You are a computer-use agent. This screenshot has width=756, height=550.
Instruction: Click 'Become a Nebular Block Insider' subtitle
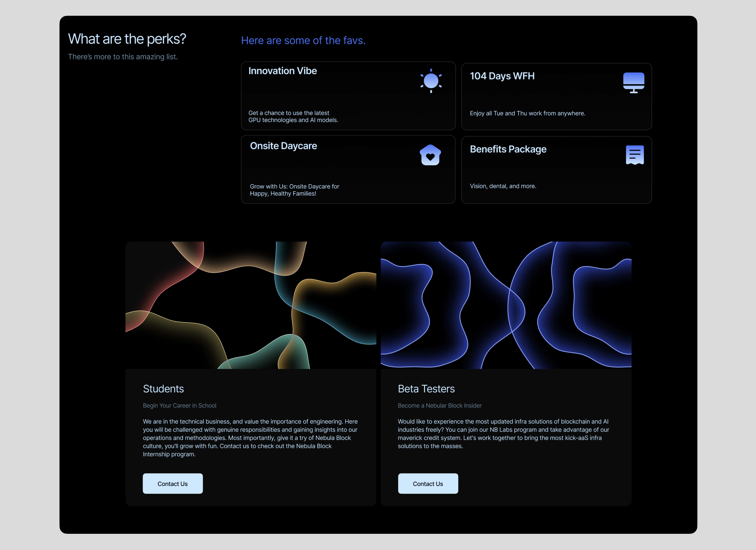tap(439, 405)
